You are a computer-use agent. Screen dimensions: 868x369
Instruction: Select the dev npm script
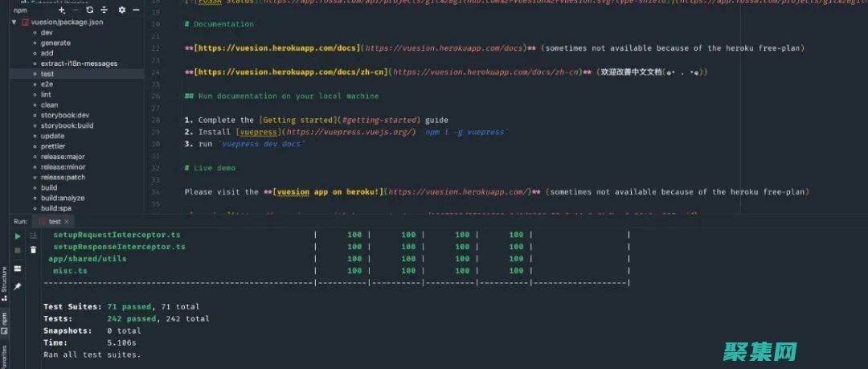point(47,32)
